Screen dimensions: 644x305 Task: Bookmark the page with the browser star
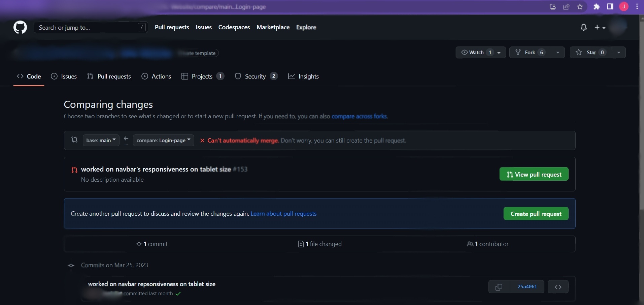[x=580, y=6]
